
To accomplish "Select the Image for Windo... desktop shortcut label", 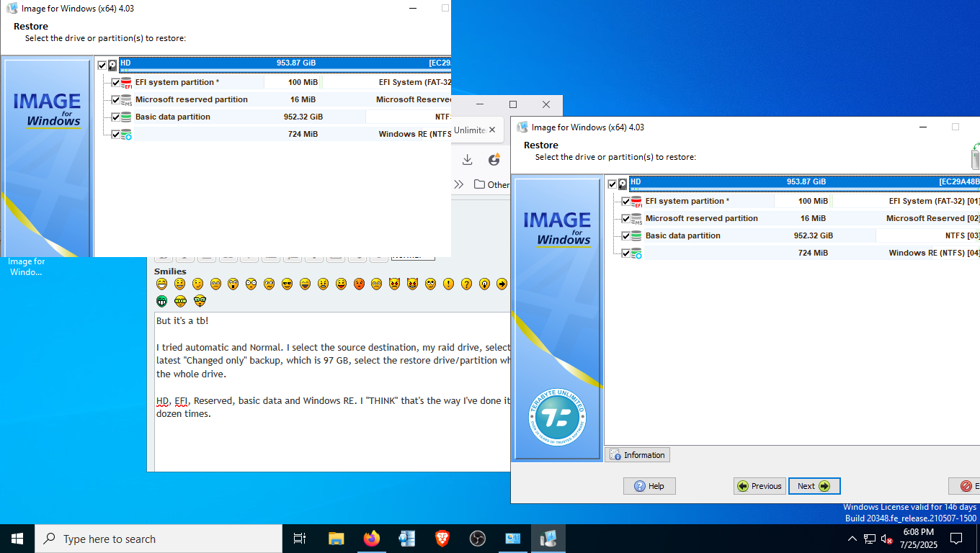I will (27, 267).
